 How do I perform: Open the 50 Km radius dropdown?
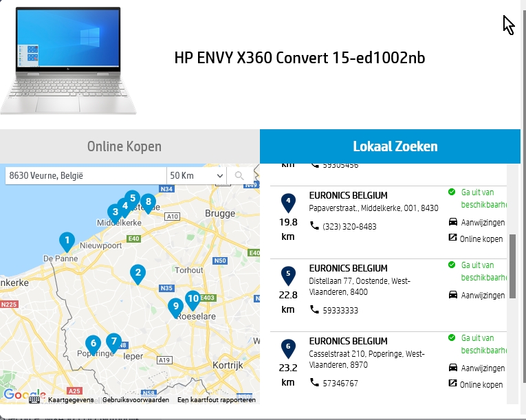197,176
